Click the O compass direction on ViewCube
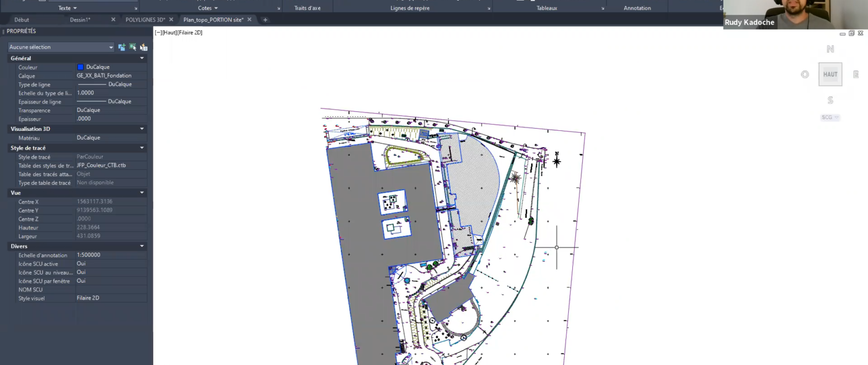868x365 pixels. click(804, 74)
